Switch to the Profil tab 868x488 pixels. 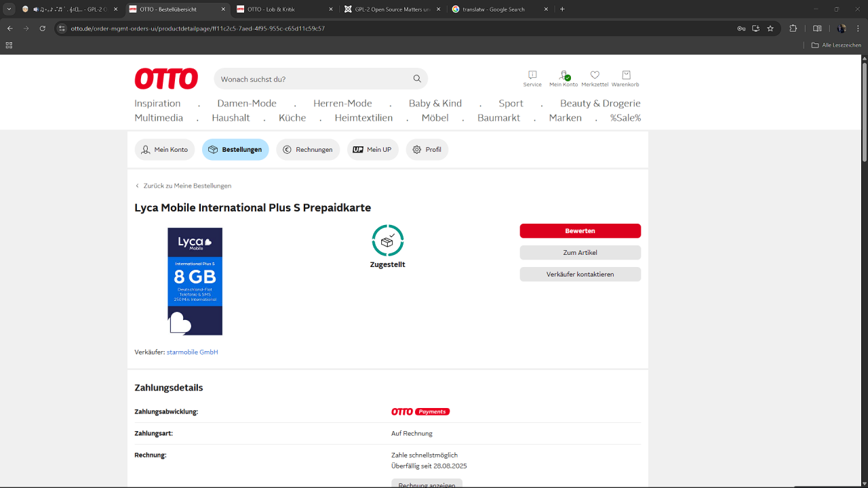click(x=427, y=150)
